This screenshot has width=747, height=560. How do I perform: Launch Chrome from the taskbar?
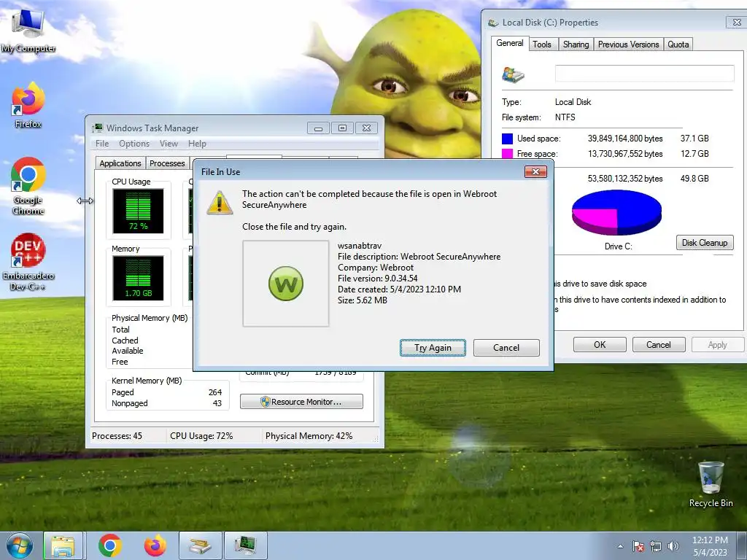[x=110, y=545]
